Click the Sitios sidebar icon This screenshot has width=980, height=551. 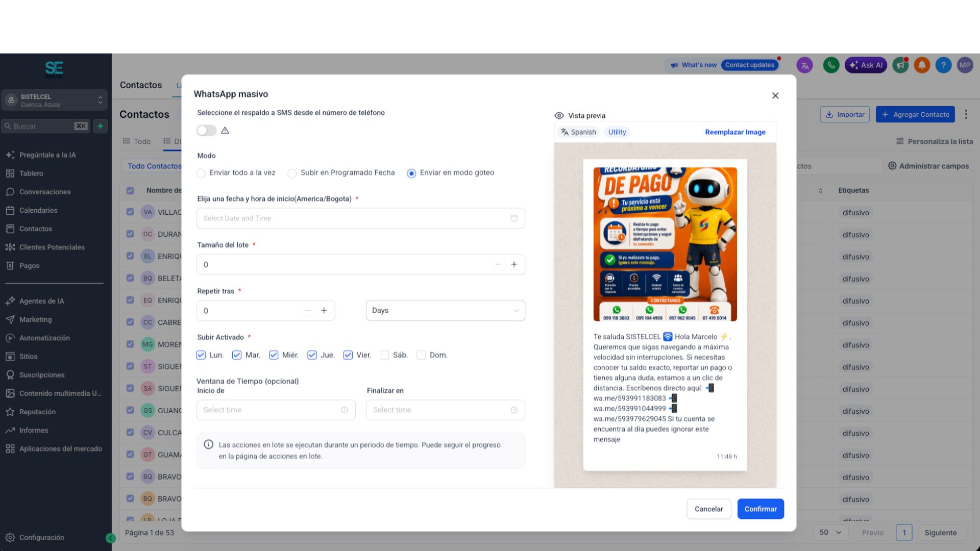click(10, 357)
